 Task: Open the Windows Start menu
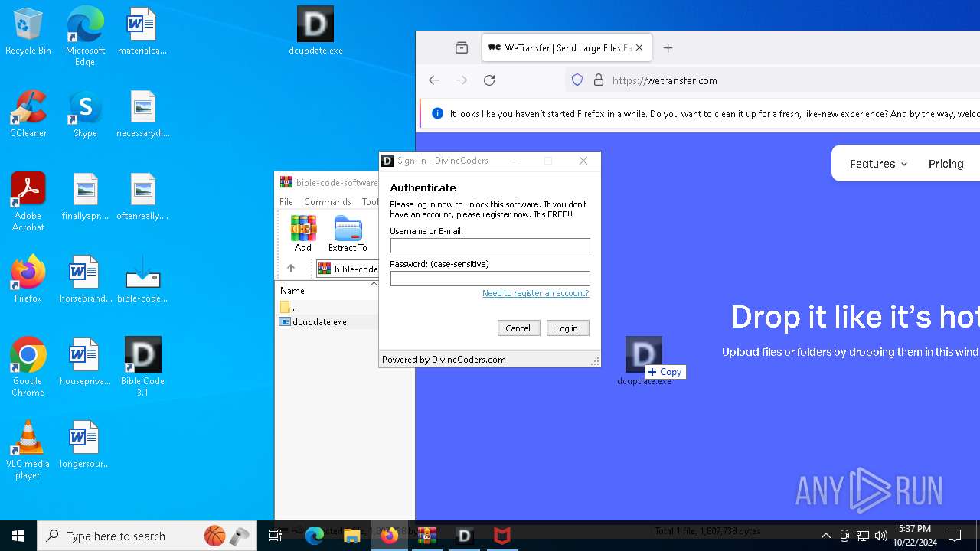point(18,536)
